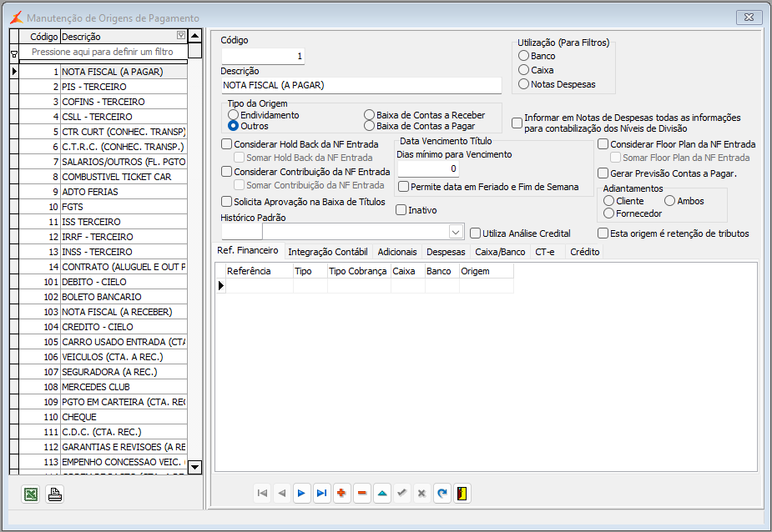Open the Caixa/Banco tab

[500, 252]
